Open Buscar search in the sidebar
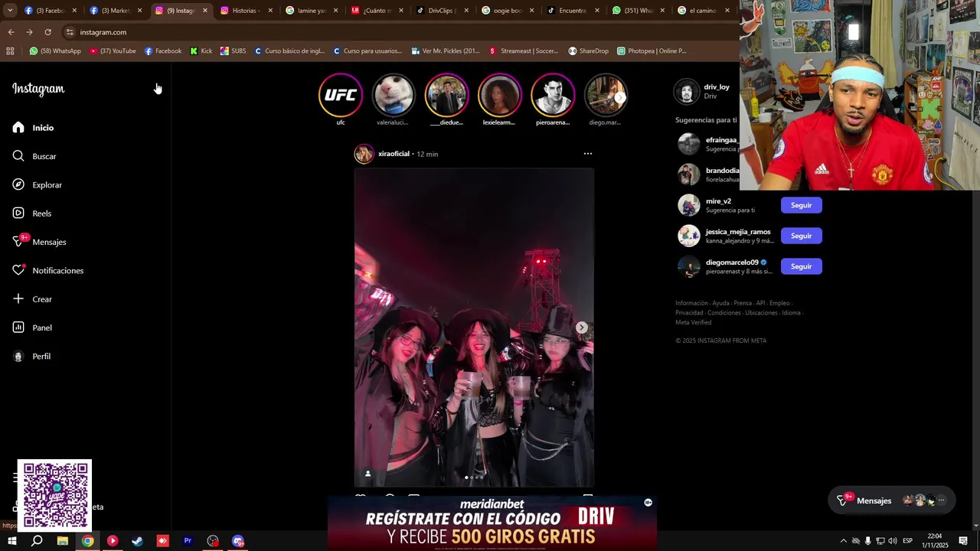 tap(34, 156)
